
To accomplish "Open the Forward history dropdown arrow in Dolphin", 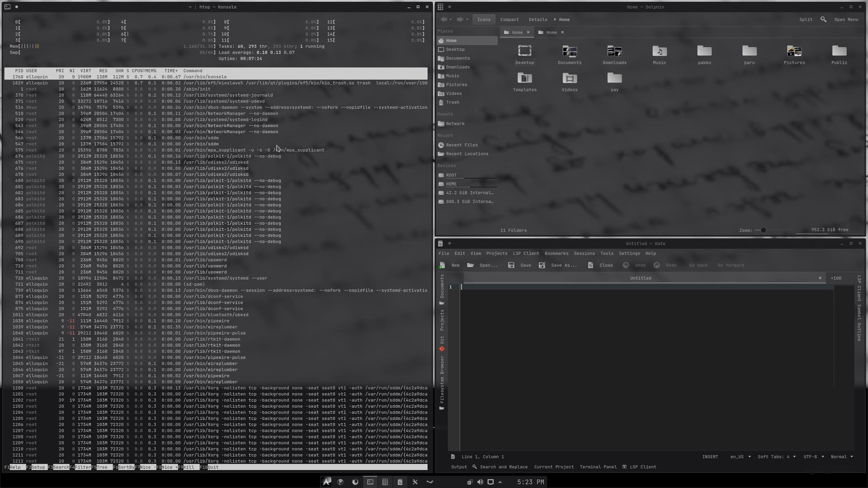I will tap(467, 19).
